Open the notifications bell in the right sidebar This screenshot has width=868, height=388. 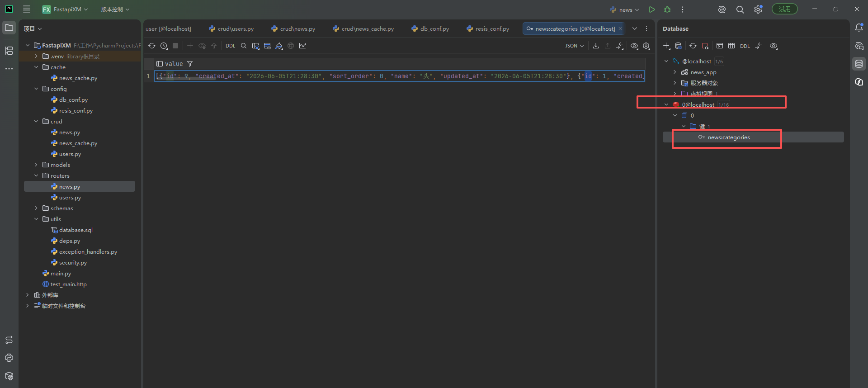click(x=859, y=28)
